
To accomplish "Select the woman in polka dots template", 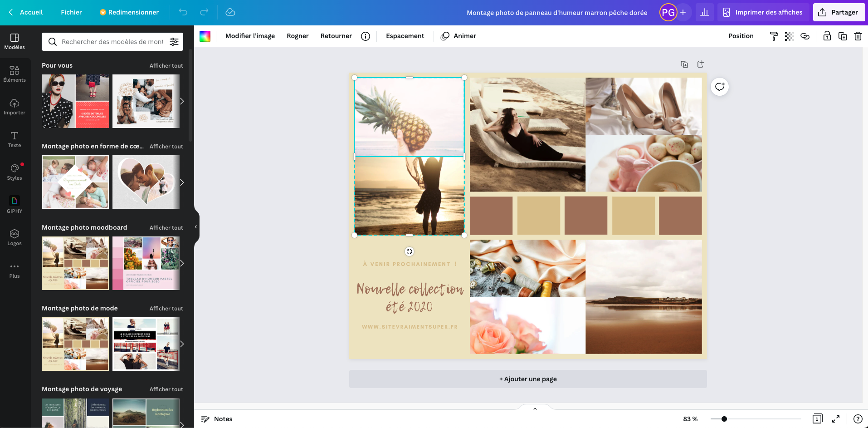I will pos(75,101).
